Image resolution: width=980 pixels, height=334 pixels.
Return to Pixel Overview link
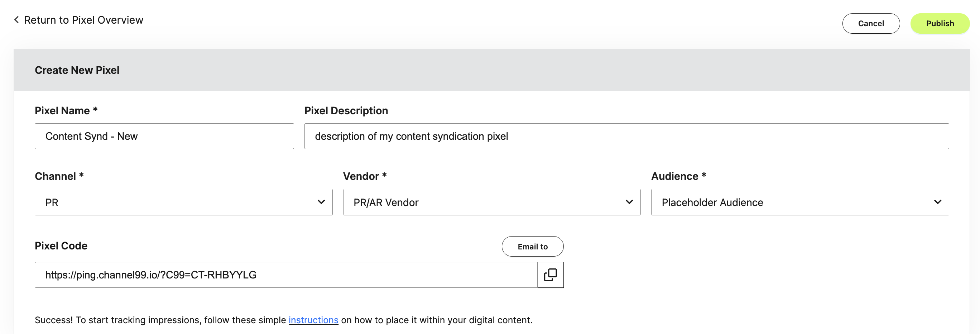[x=84, y=20]
